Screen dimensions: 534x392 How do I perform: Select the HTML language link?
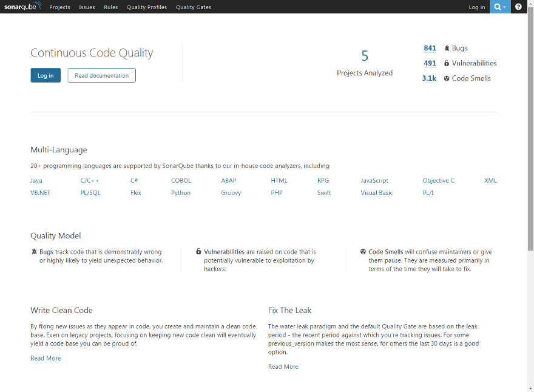click(279, 180)
